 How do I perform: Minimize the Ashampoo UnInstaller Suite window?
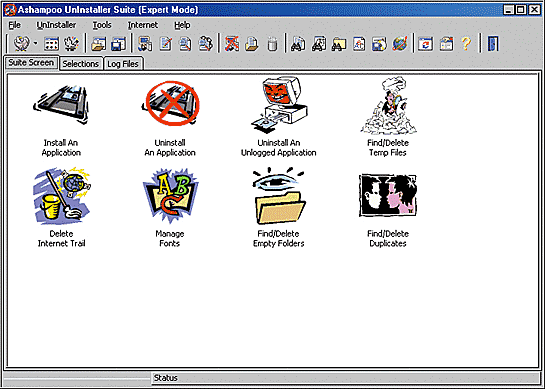(509, 10)
